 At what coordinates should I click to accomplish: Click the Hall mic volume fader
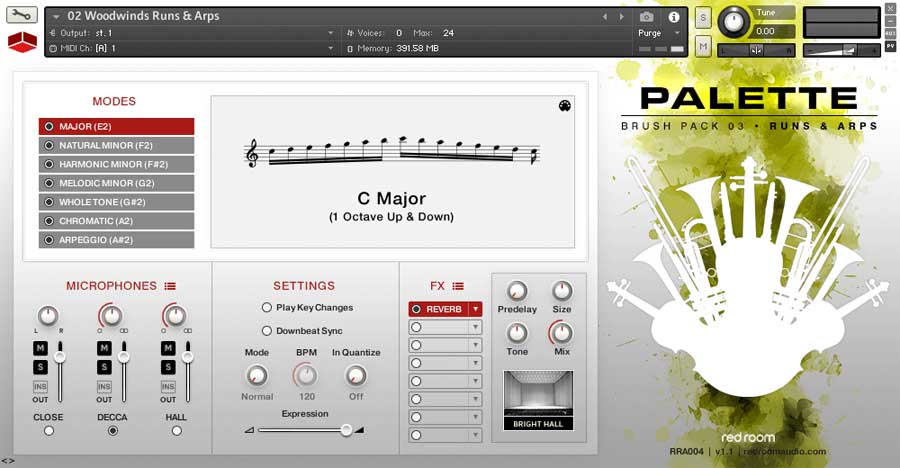pyautogui.click(x=187, y=357)
